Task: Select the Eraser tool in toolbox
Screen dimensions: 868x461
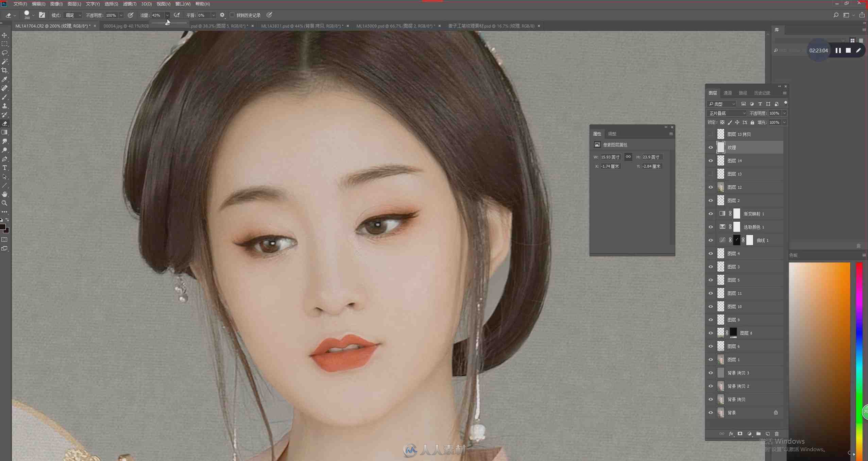Action: [4, 123]
